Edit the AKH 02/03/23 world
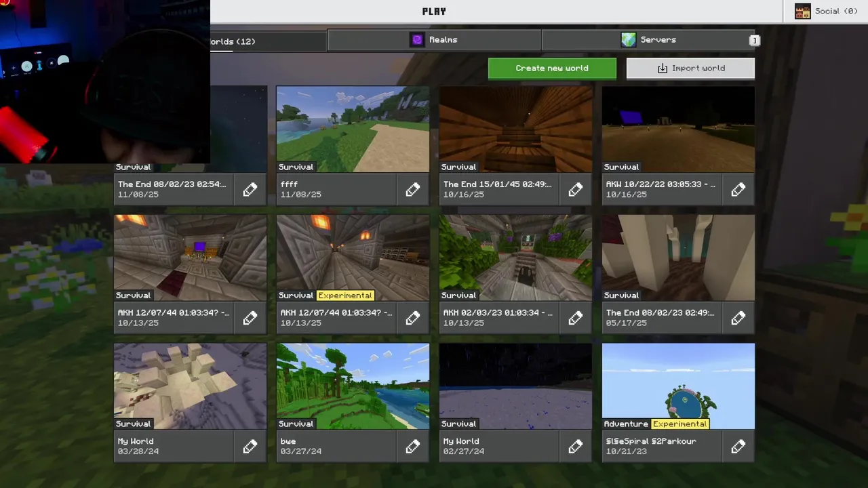The image size is (868, 488). pyautogui.click(x=575, y=318)
